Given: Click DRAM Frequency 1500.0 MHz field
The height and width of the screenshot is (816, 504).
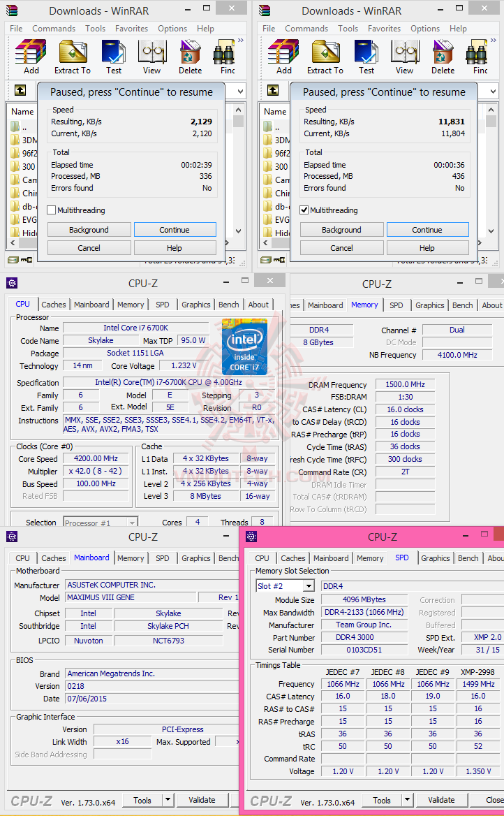Looking at the screenshot, I should pos(405,384).
